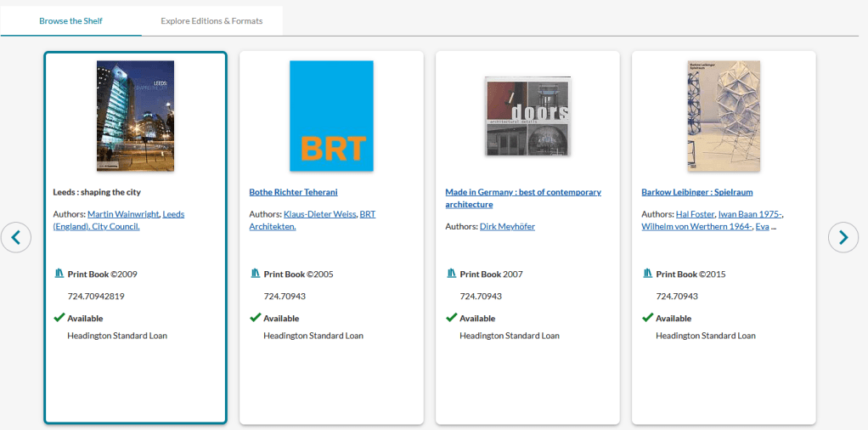
Task: Click the print book icon on Spielraum card
Action: coord(648,274)
